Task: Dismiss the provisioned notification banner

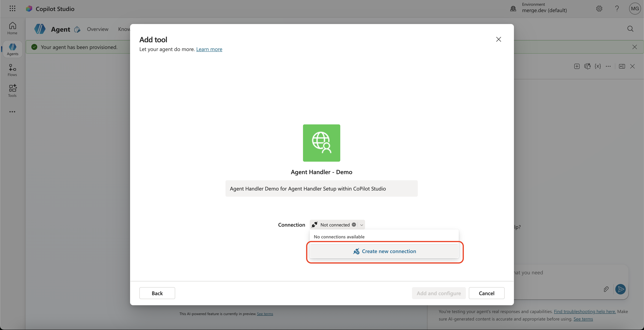Action: tap(634, 47)
